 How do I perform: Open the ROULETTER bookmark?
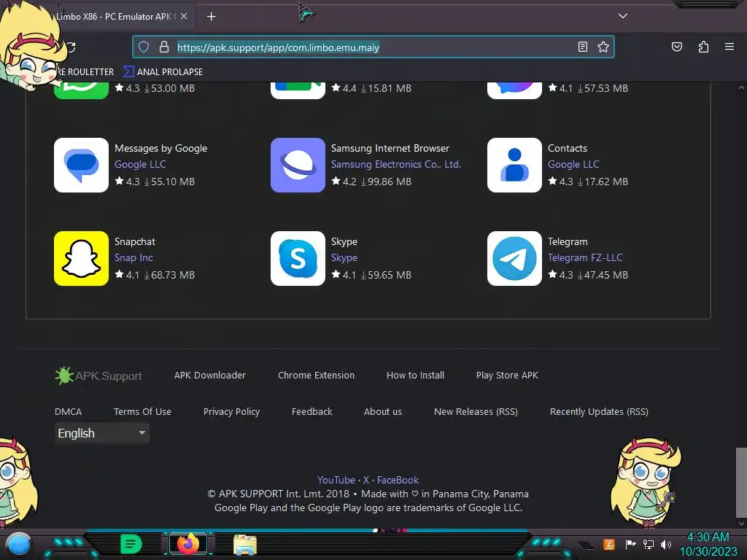(86, 72)
